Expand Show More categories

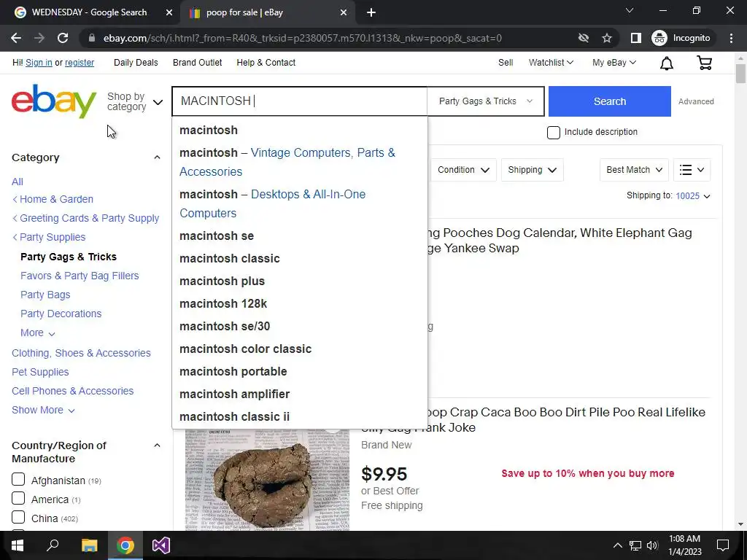click(43, 410)
